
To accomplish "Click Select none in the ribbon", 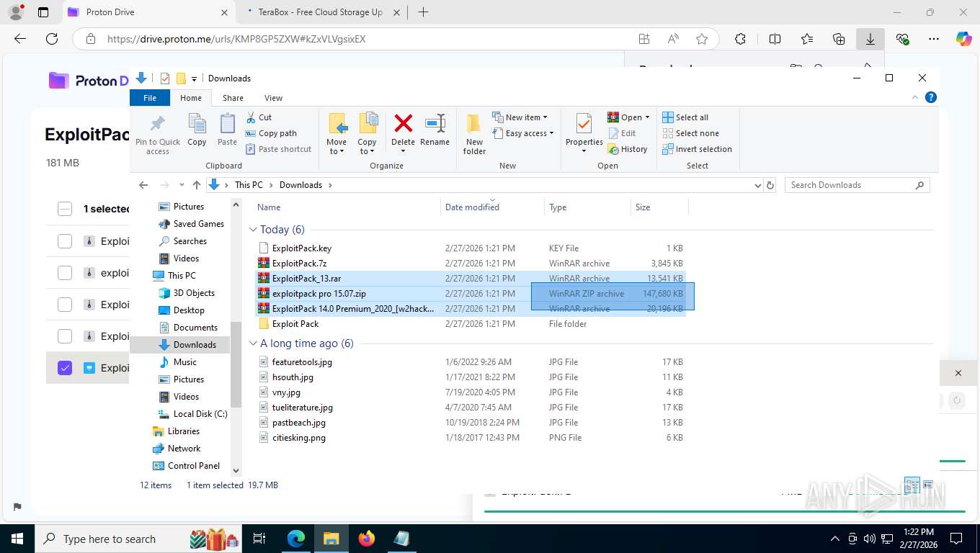I will (690, 133).
